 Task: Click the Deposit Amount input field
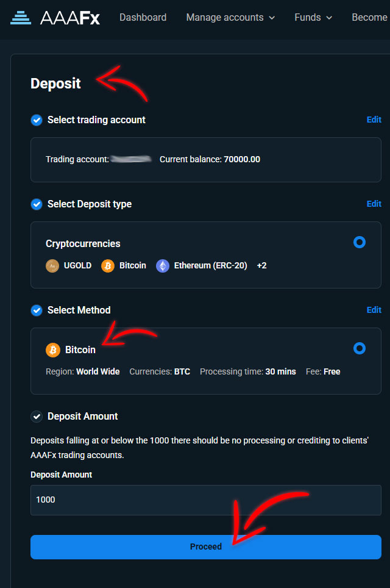pos(206,500)
